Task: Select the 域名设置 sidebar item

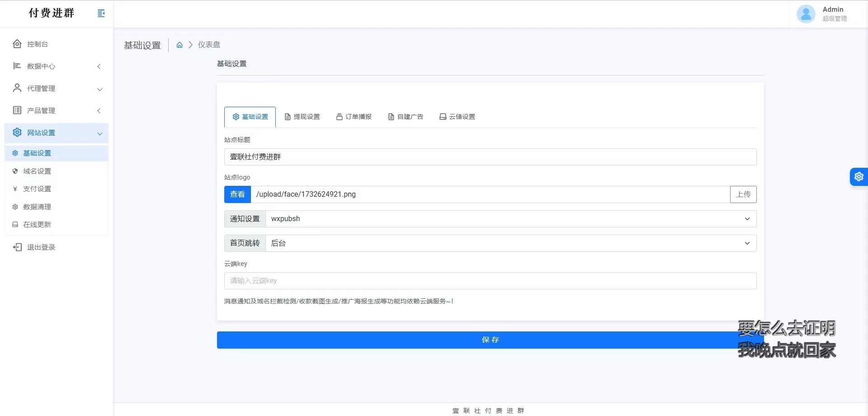Action: point(38,171)
